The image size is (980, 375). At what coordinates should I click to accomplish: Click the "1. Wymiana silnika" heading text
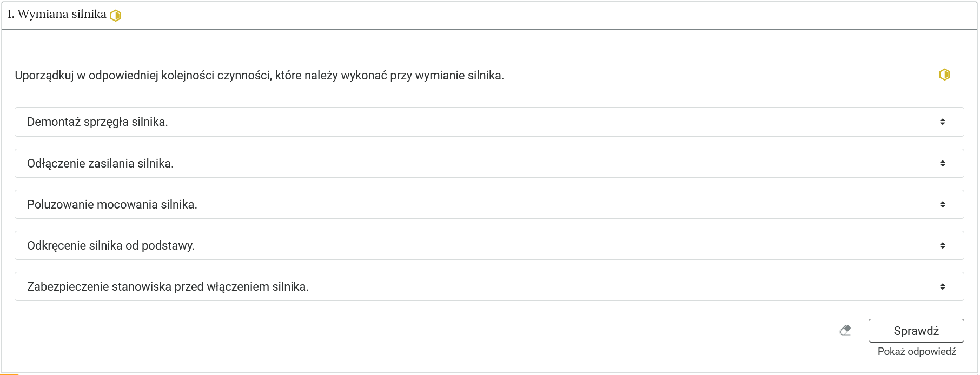pyautogui.click(x=57, y=15)
